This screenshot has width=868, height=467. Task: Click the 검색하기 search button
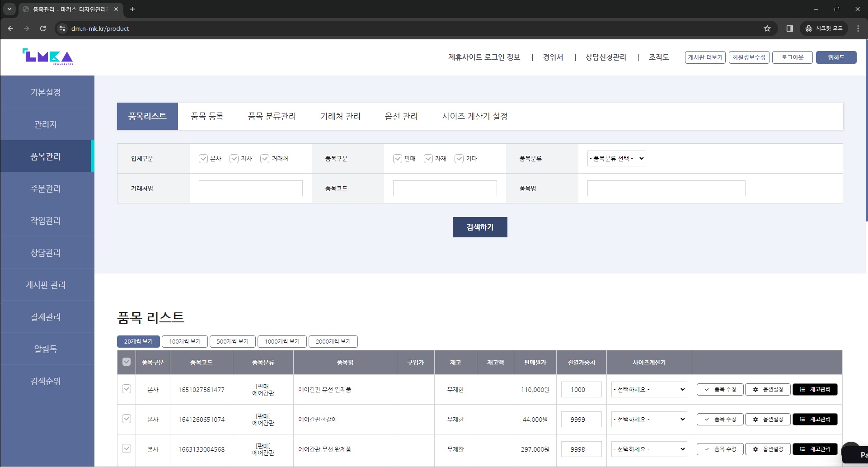480,227
